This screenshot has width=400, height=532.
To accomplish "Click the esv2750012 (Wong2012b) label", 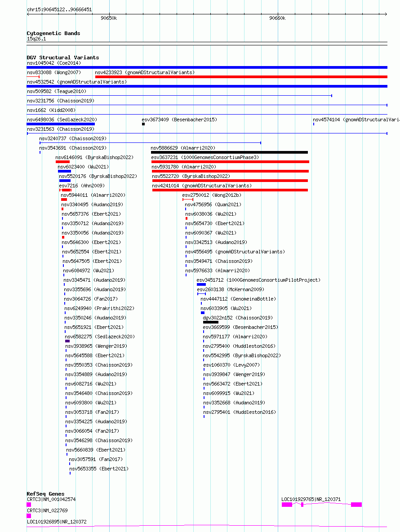I will (212, 195).
